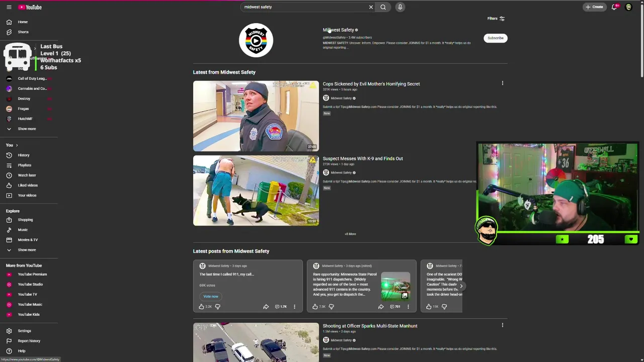Open more options on 911 poll post
This screenshot has width=644, height=362.
[294, 307]
